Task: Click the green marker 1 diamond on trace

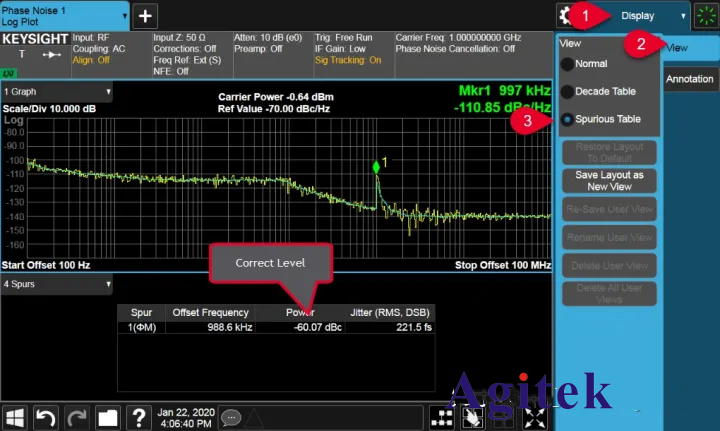Action: point(376,165)
